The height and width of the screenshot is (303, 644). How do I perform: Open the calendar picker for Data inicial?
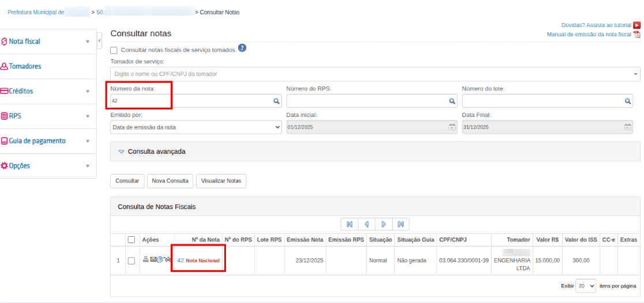tap(452, 127)
